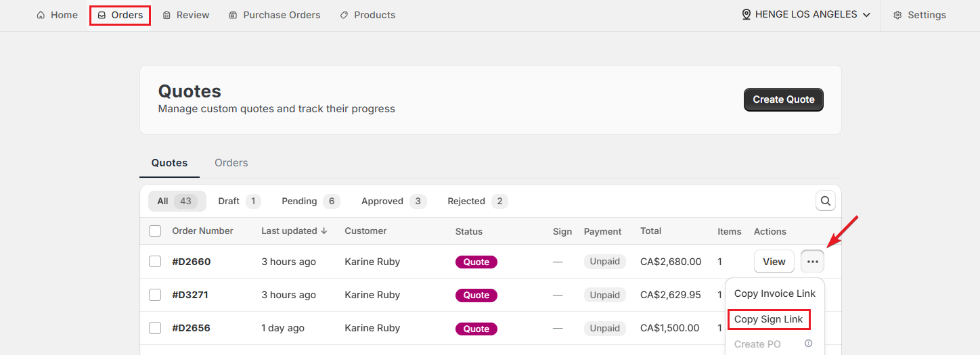The height and width of the screenshot is (355, 980).
Task: Open order number #D3271
Action: point(190,295)
